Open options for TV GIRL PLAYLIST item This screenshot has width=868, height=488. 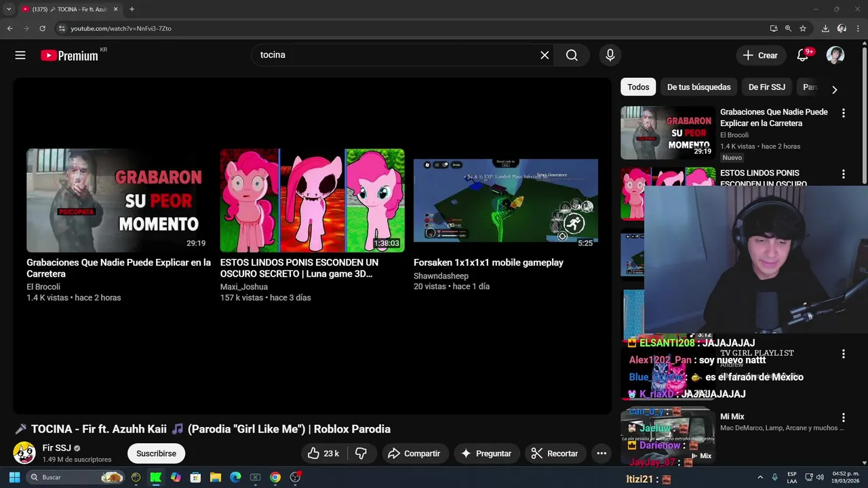pos(844,354)
